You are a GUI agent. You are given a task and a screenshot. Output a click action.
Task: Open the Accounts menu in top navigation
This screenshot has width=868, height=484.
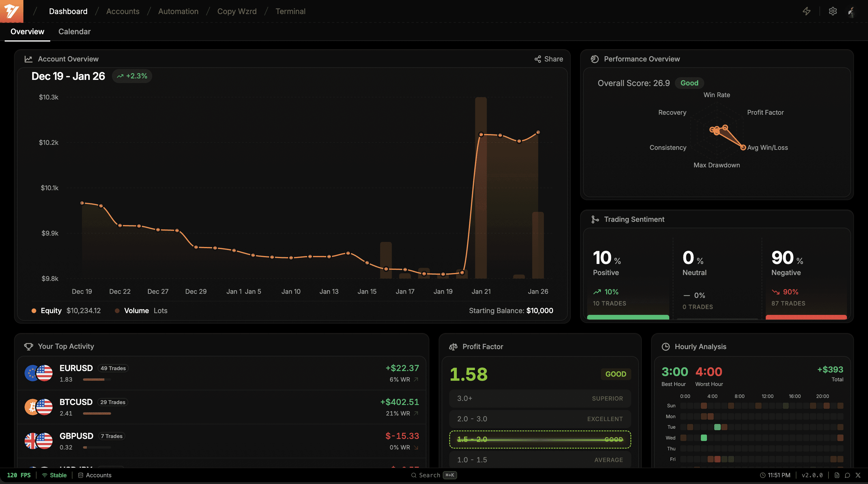tap(123, 11)
